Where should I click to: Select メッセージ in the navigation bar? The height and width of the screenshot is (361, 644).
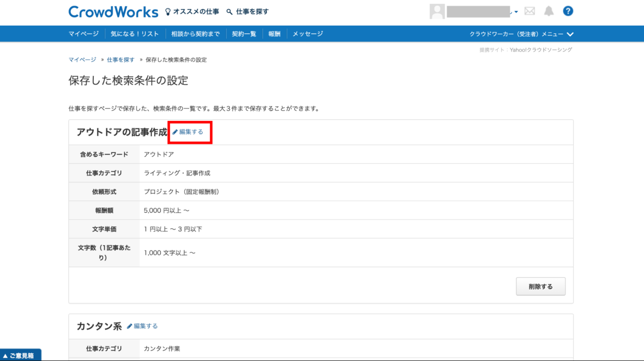(x=308, y=34)
